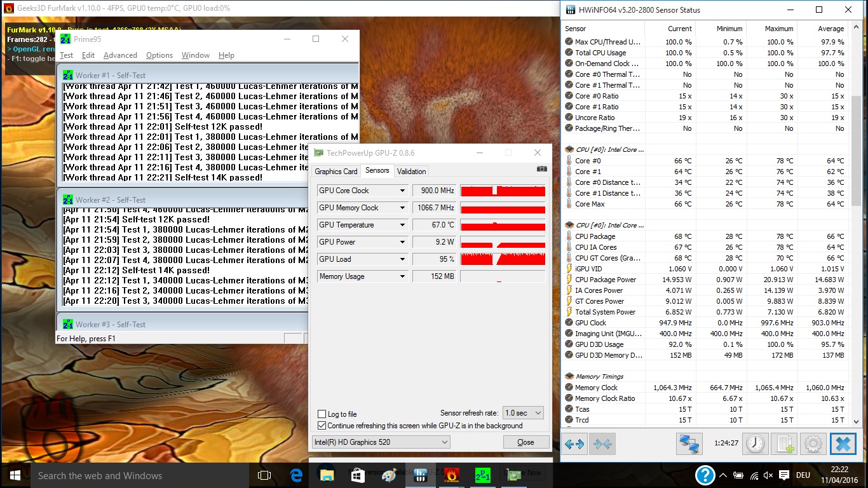Click the Search the web and Windows box
This screenshot has height=488, width=868.
click(x=140, y=475)
